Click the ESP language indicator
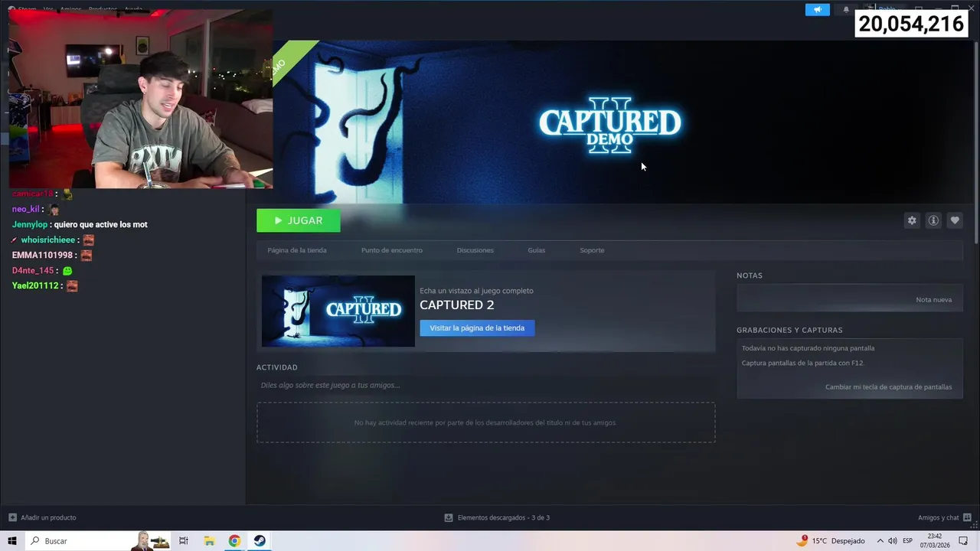Viewport: 980px width, 551px height. click(907, 541)
